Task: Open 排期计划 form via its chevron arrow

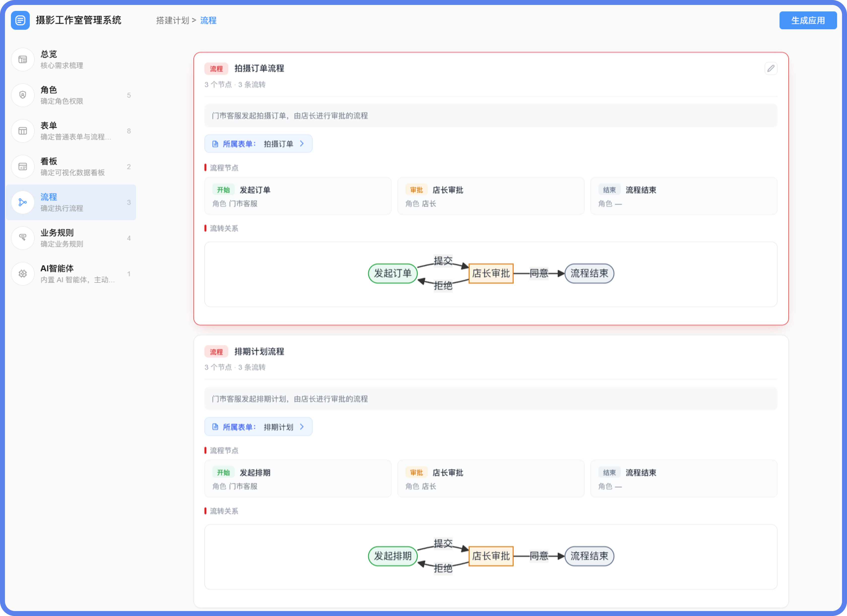Action: point(302,427)
